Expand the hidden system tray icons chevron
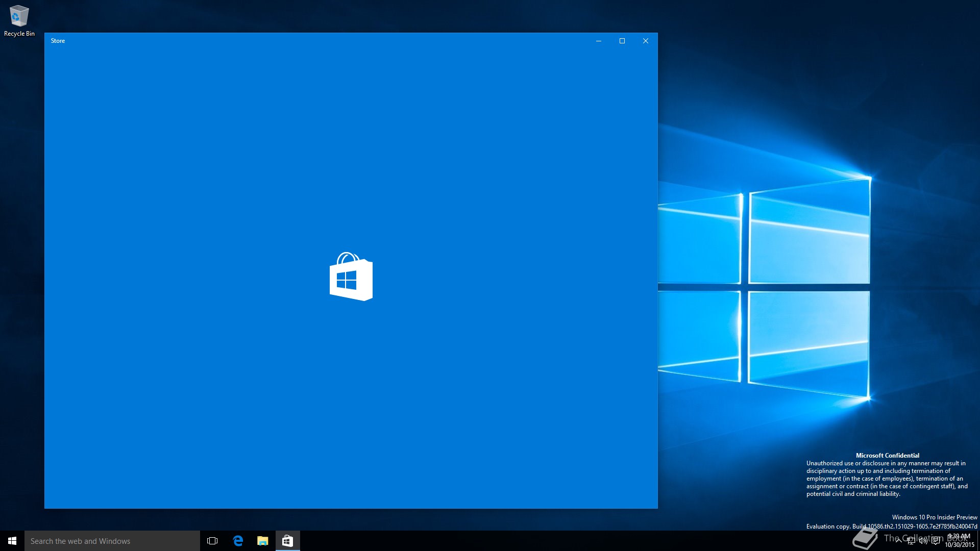980x551 pixels. 898,541
